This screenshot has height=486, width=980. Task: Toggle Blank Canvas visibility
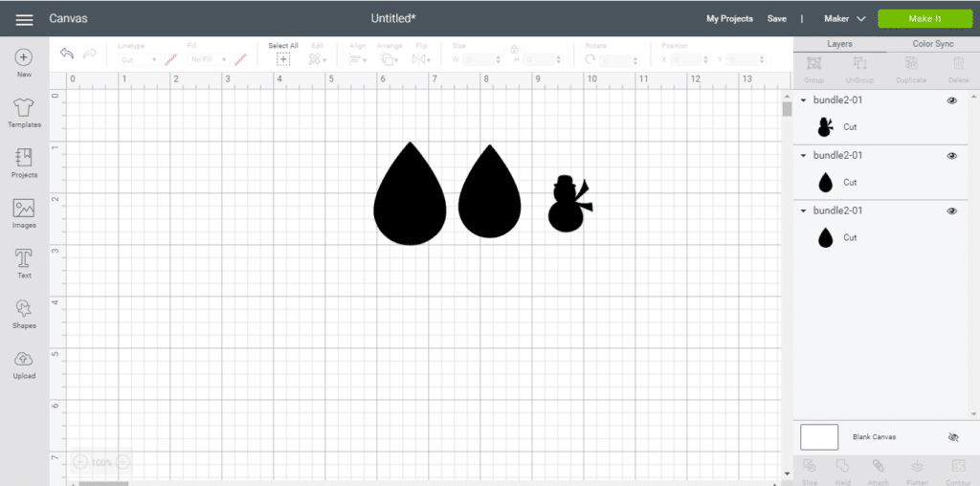tap(952, 437)
